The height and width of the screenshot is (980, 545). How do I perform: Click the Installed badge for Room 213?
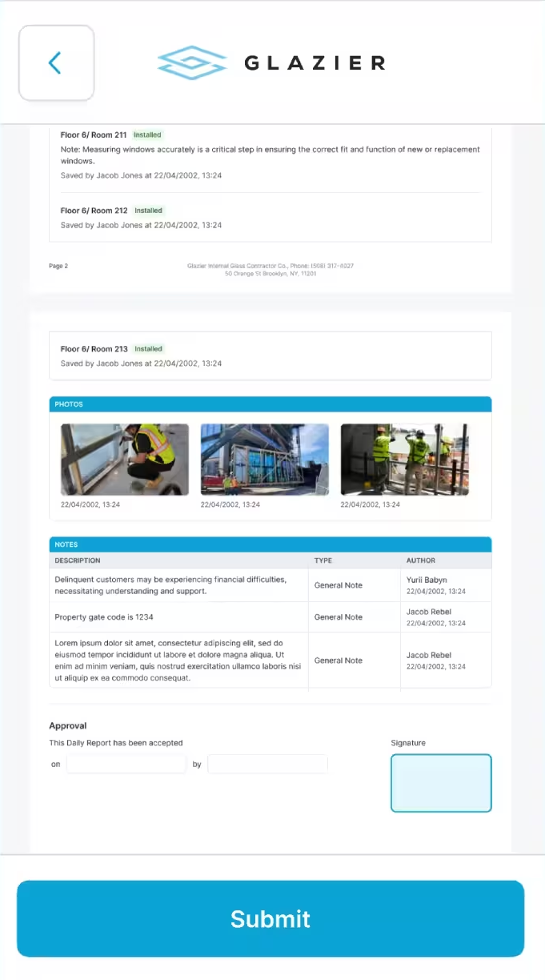148,349
